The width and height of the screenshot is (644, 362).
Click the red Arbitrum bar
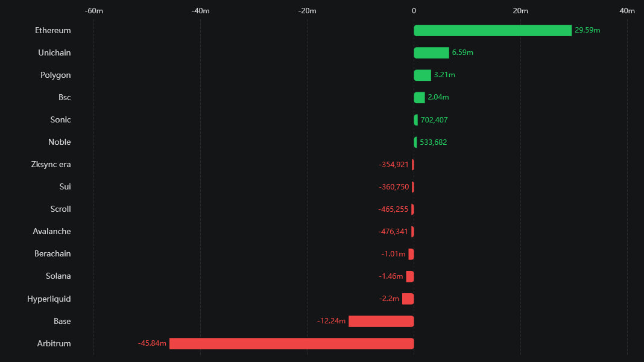pyautogui.click(x=291, y=343)
